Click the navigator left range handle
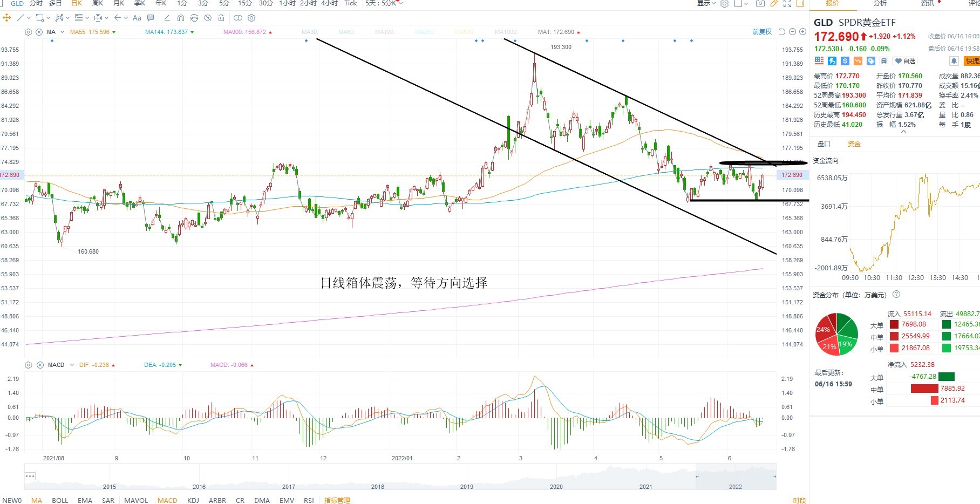Image resolution: width=980 pixels, height=504 pixels. point(697,476)
